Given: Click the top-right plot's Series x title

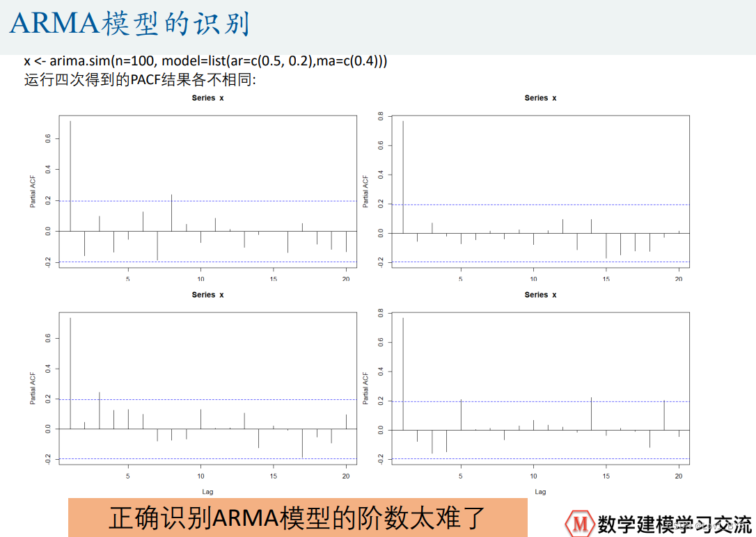Looking at the screenshot, I should 540,98.
